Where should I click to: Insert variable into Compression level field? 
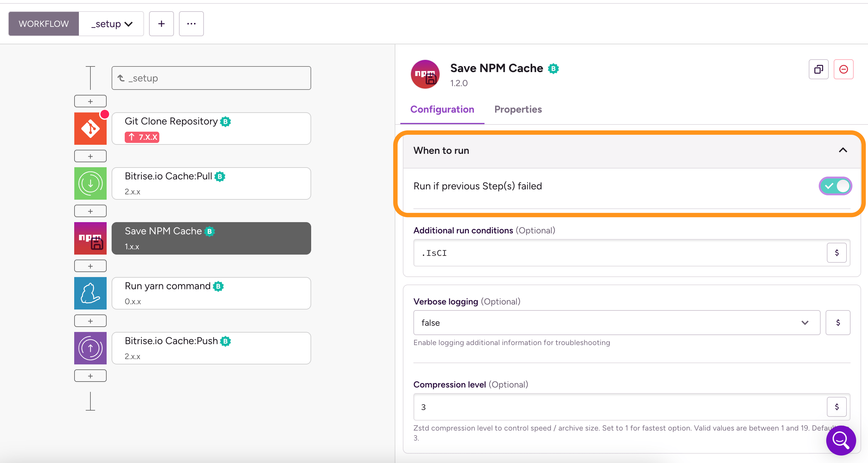point(836,407)
